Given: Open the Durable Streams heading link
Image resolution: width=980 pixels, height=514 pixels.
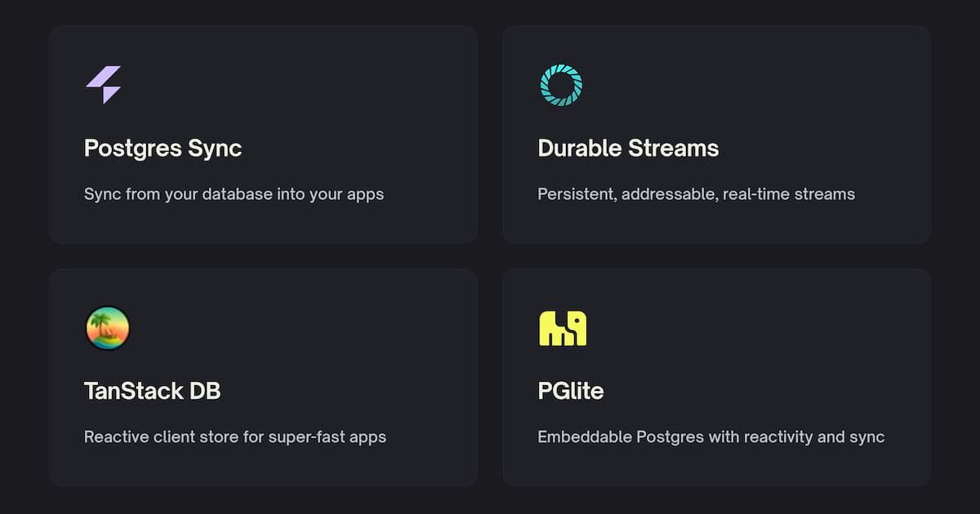Looking at the screenshot, I should [x=628, y=148].
